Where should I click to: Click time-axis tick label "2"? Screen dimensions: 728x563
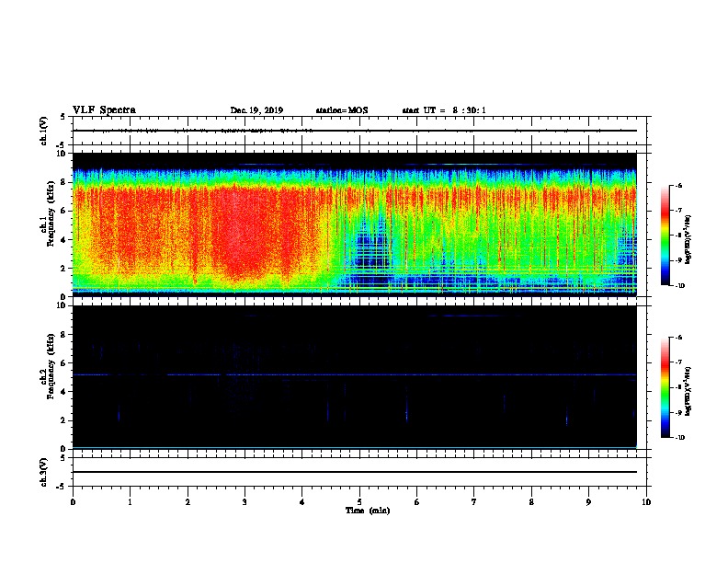188,502
